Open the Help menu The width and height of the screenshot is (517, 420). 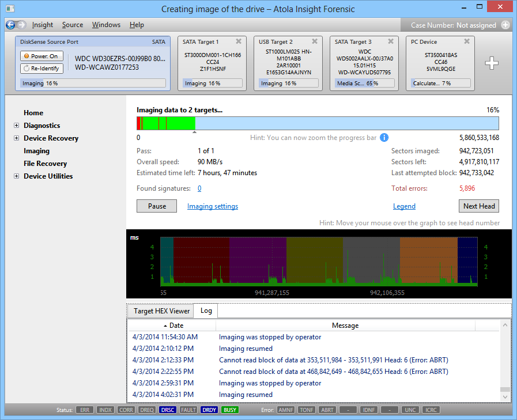point(137,25)
